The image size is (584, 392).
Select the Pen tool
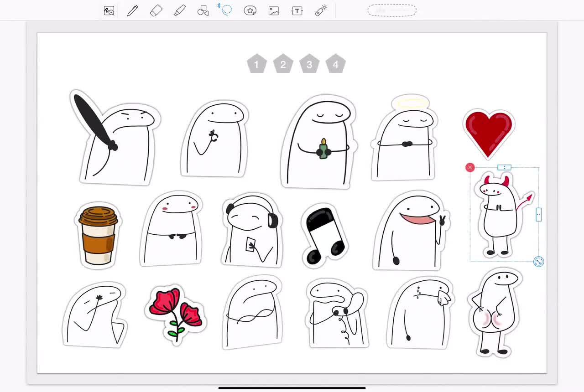[132, 10]
